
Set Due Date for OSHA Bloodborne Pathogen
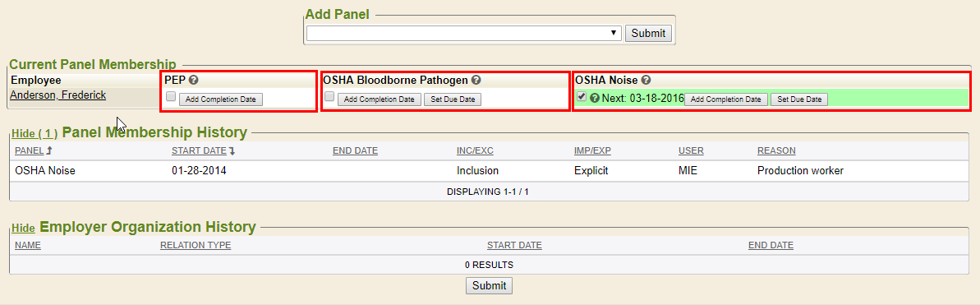click(453, 99)
